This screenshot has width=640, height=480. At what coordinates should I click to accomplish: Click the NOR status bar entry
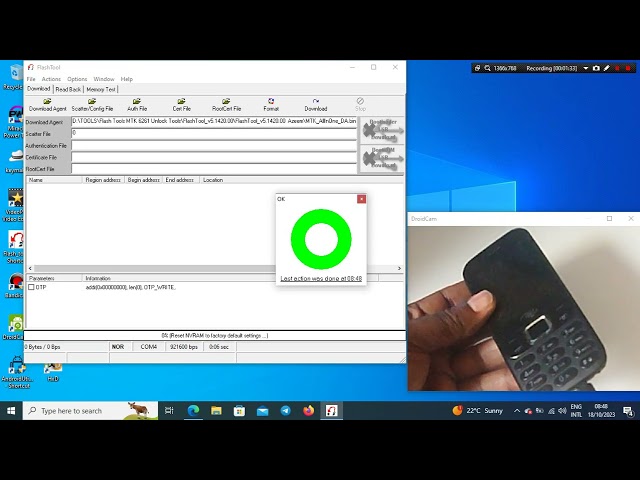[118, 347]
